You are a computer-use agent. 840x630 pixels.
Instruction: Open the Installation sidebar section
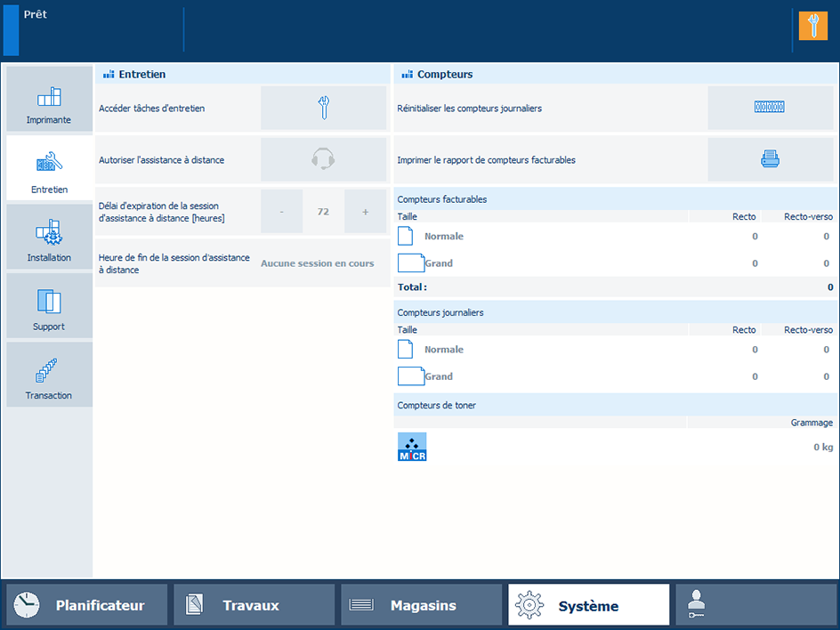49,237
